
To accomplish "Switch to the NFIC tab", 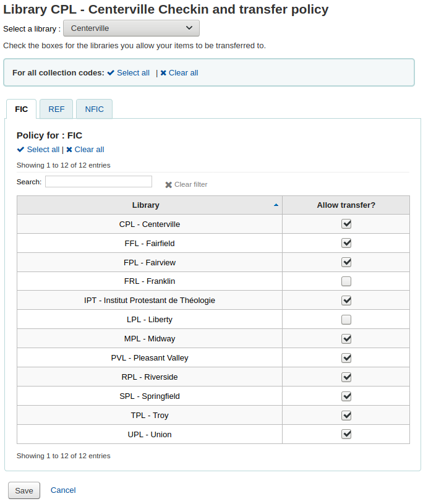I will [95, 109].
